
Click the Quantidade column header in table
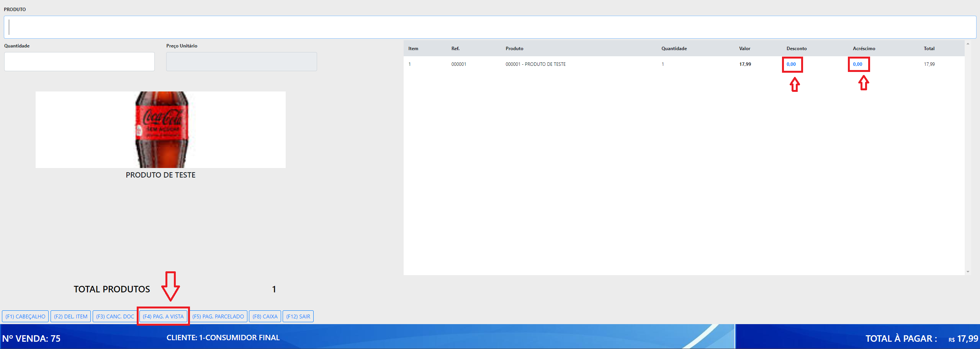tap(674, 49)
